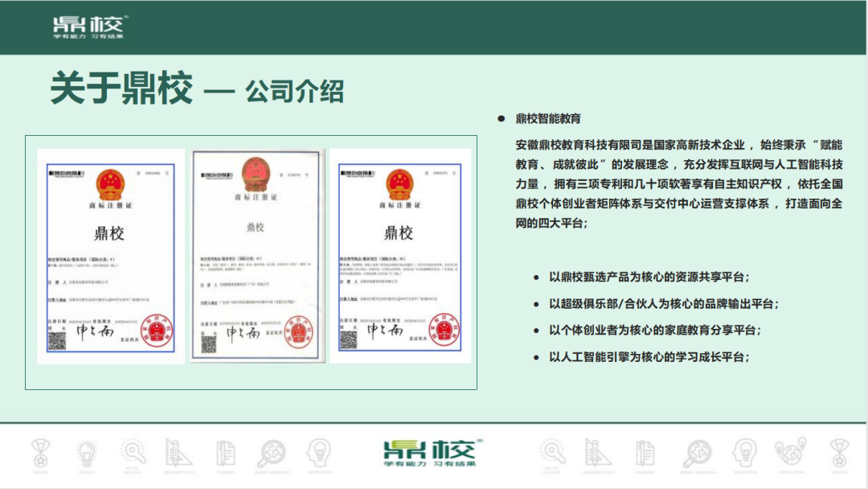868x489 pixels.
Task: Select the slide title 关于鼎校
Action: [x=121, y=88]
